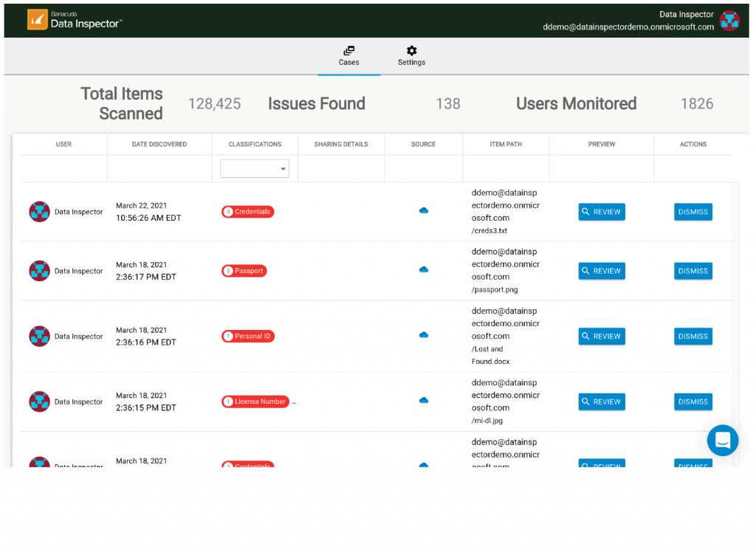
Task: Switch to the Cases tab
Action: tap(349, 55)
